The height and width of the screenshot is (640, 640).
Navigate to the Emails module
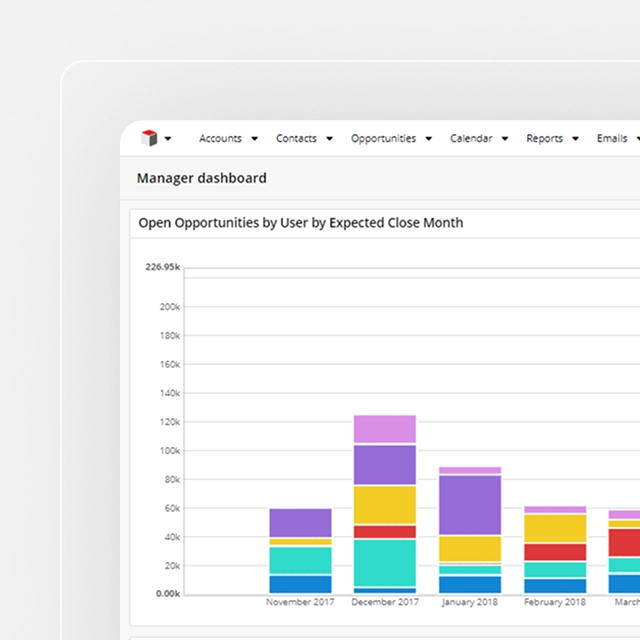pos(612,139)
